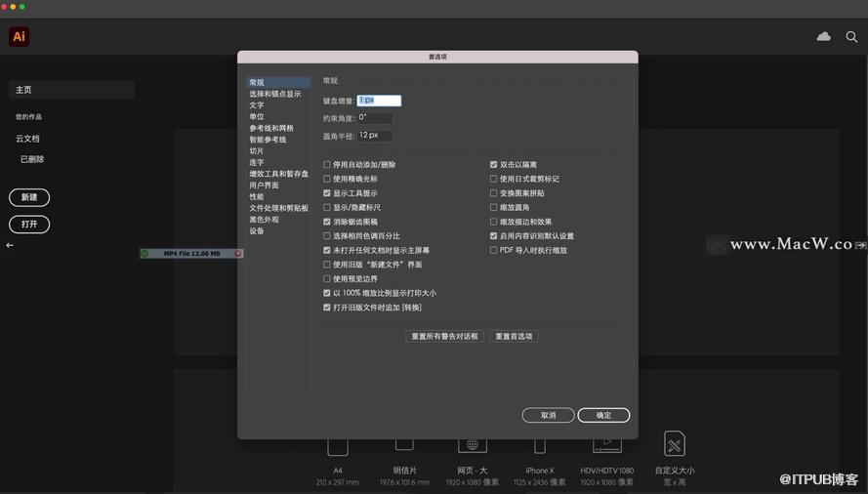Select 参考线和网格 in the preferences list
Viewport: 868px width, 494px height.
pos(271,128)
